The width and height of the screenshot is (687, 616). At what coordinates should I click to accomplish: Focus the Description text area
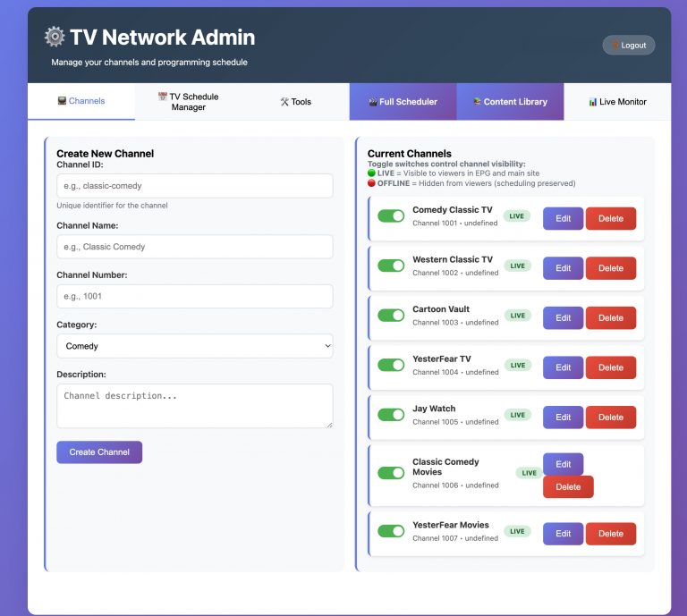194,406
